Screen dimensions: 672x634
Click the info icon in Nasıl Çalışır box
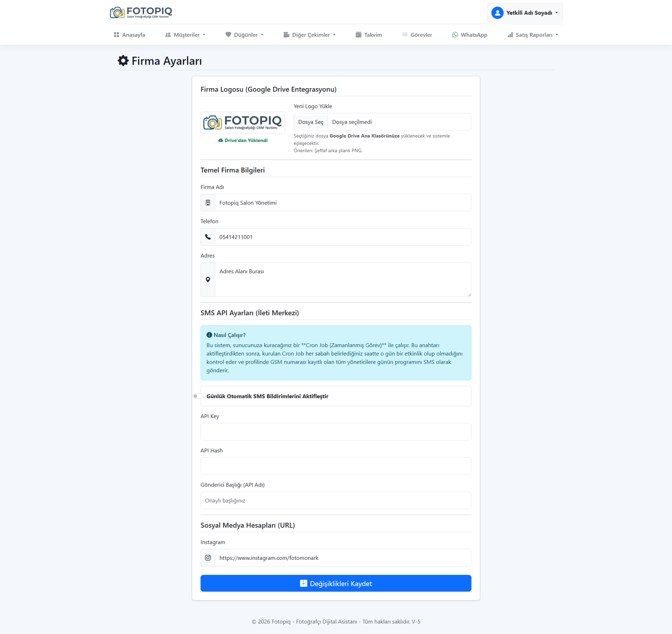pyautogui.click(x=209, y=335)
